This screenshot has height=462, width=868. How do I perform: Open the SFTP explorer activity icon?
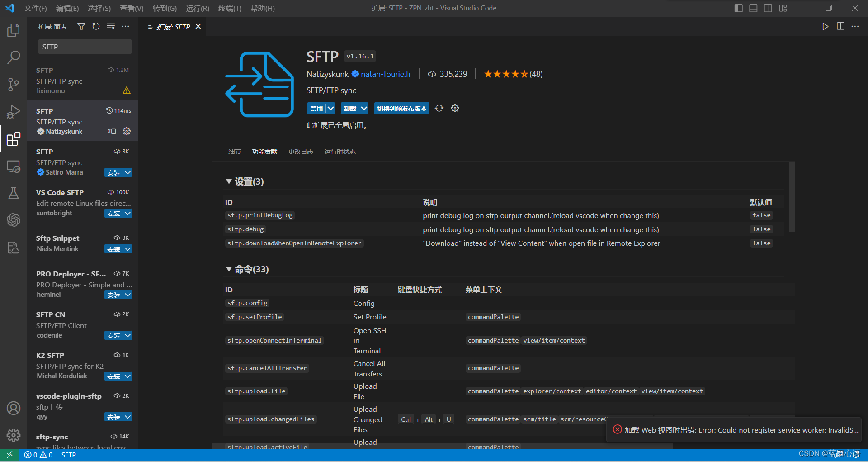(x=14, y=248)
